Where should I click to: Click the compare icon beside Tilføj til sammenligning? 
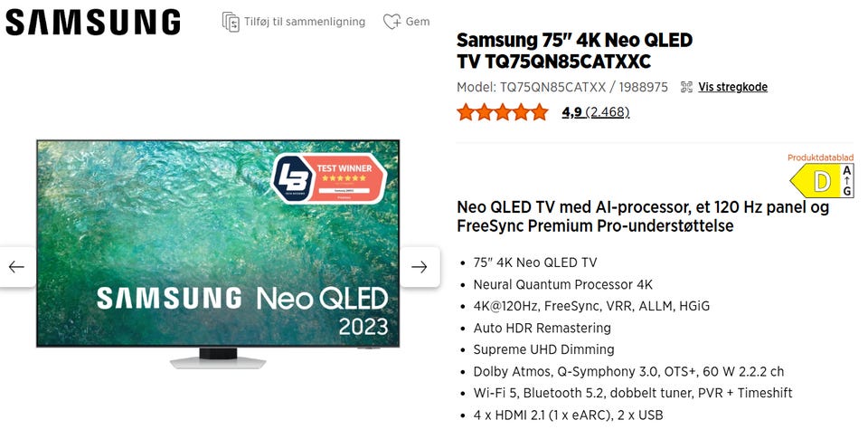[231, 22]
